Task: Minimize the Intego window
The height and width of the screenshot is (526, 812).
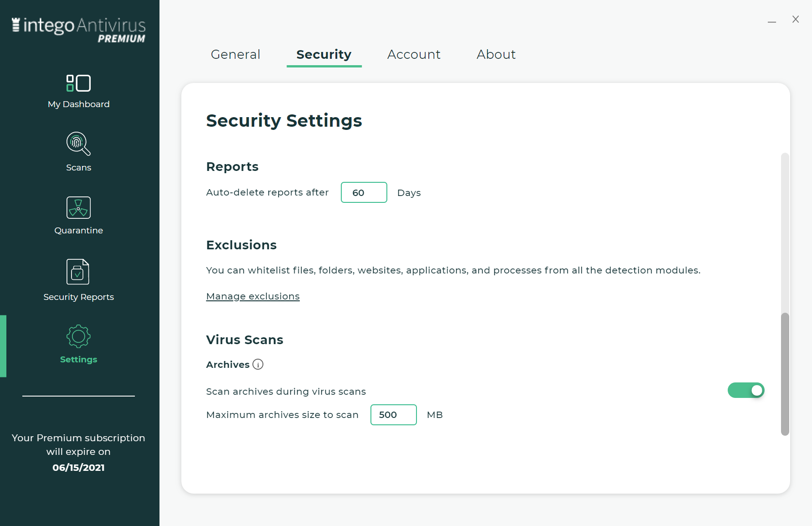Action: (771, 21)
